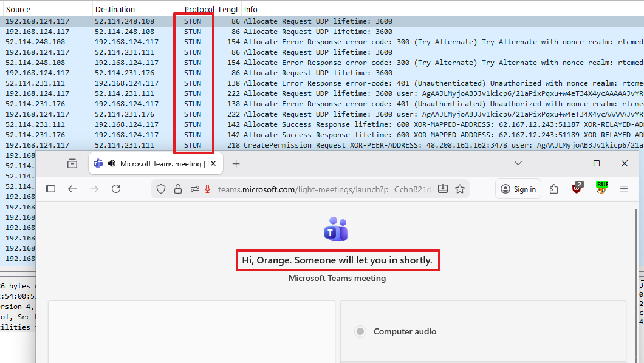The width and height of the screenshot is (644, 363).
Task: Click the uBlock Origin extension icon
Action: [577, 188]
